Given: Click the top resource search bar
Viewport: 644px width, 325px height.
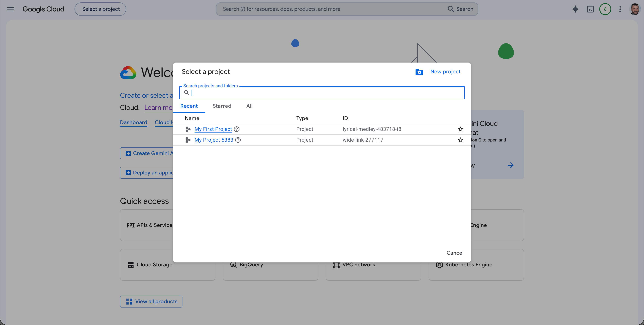Looking at the screenshot, I should (x=347, y=9).
